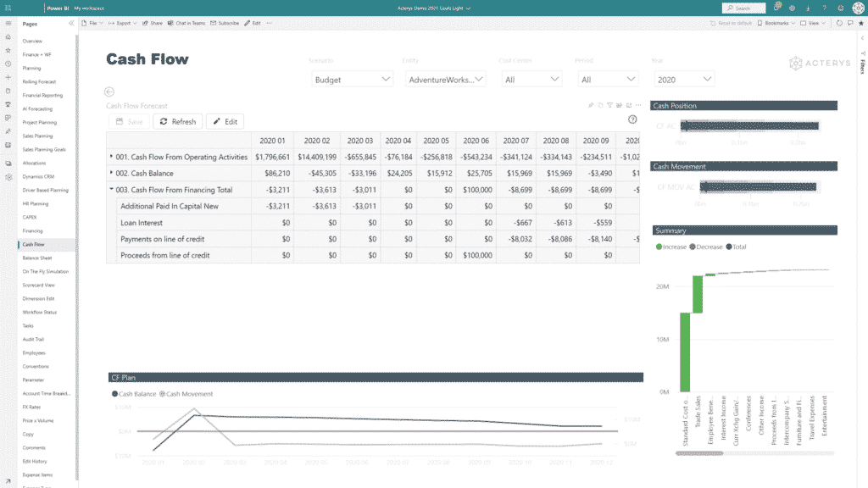Viewport: 868px width, 488px height.
Task: Favorite the report with the star icon
Action: [x=861, y=24]
